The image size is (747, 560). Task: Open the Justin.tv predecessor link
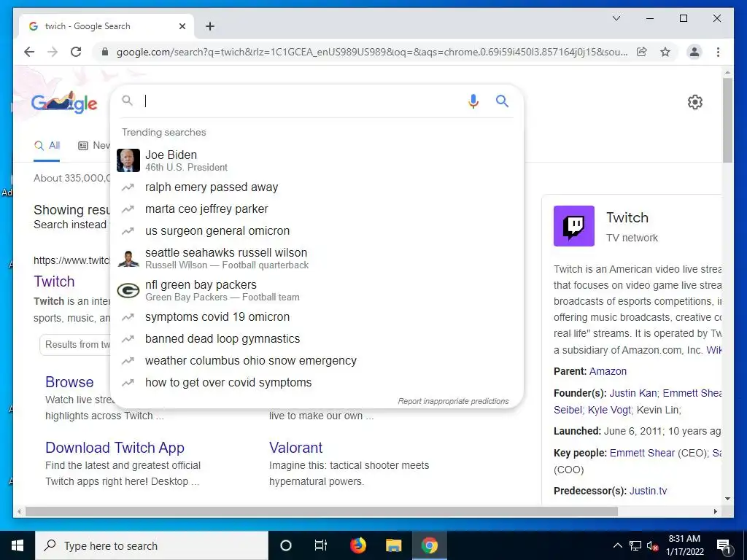pyautogui.click(x=648, y=491)
